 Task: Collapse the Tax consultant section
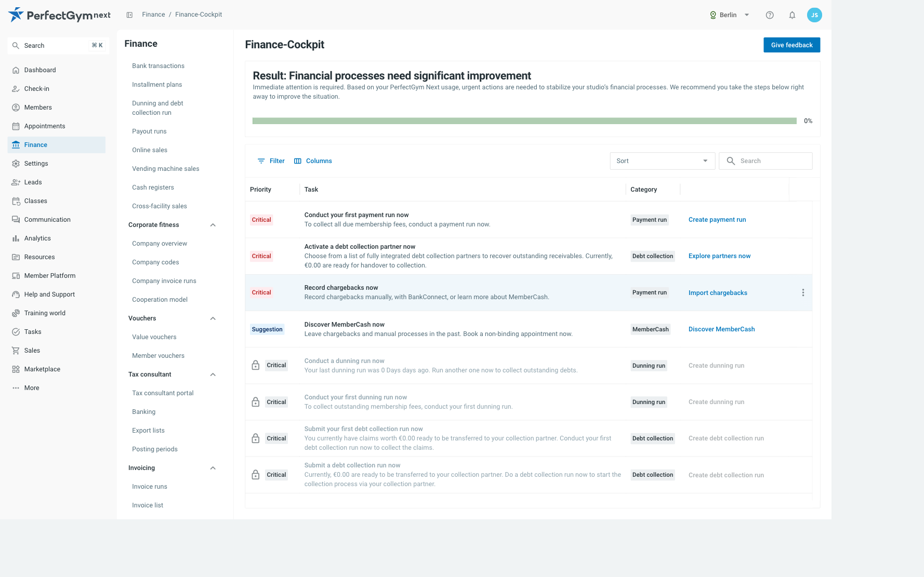(213, 374)
